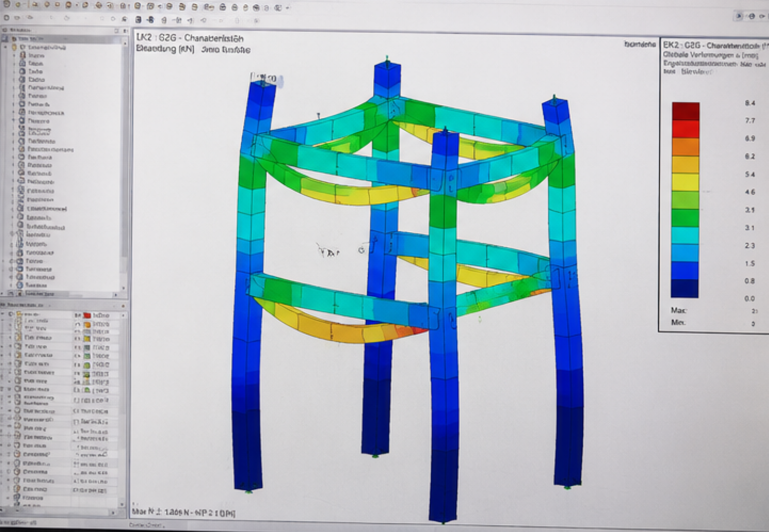
Task: Click the legend value 5.4
Action: click(750, 174)
